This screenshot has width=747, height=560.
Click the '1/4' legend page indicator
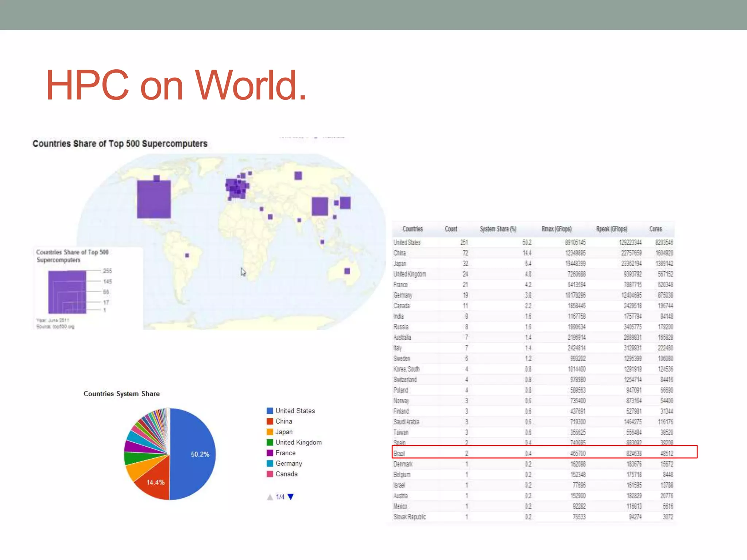(280, 497)
